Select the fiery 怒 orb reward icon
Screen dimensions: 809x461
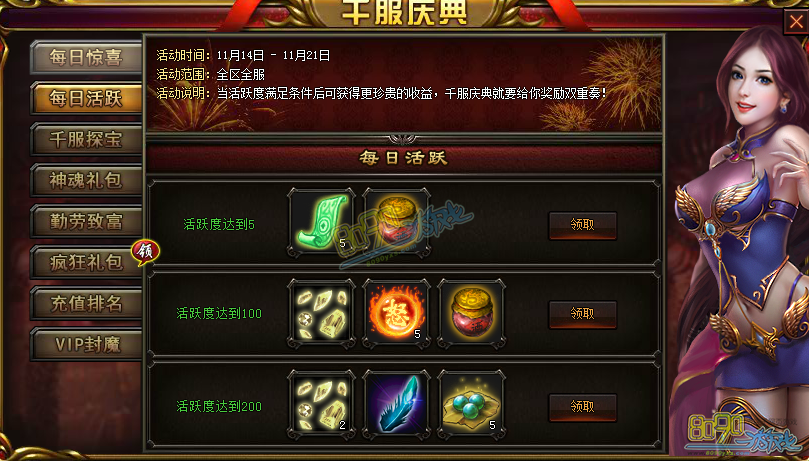coord(397,313)
